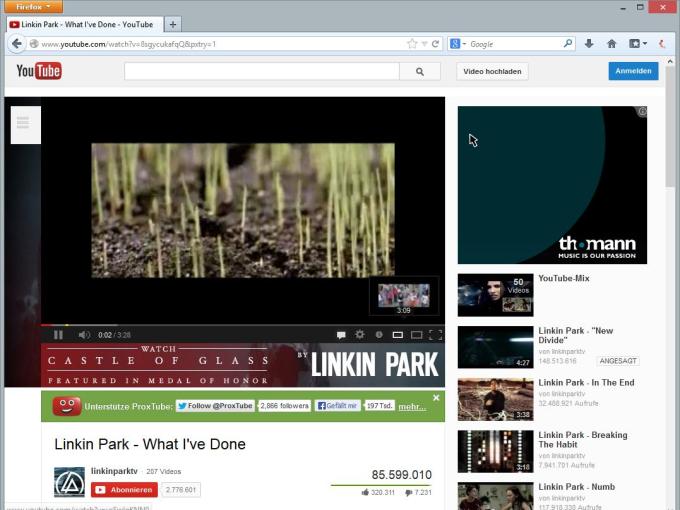Play Breaking The Habit thumbnail
The image size is (680, 510).
coord(496,451)
